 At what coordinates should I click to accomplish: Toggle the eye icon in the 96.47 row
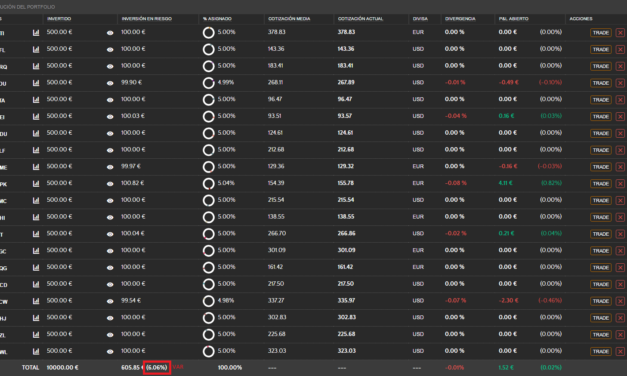(x=110, y=100)
